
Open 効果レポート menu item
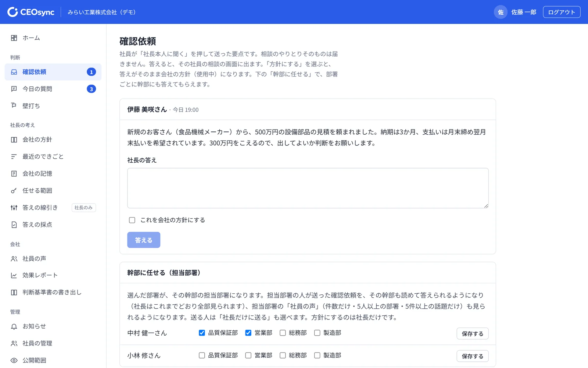click(x=53, y=275)
